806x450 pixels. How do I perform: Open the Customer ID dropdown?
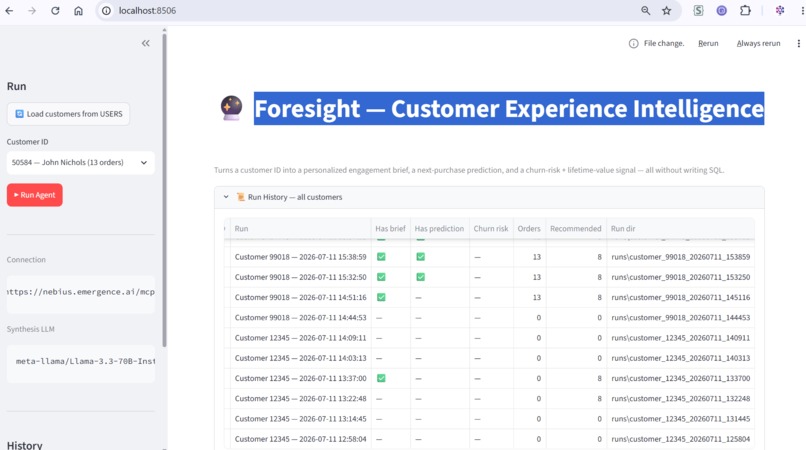tap(81, 163)
